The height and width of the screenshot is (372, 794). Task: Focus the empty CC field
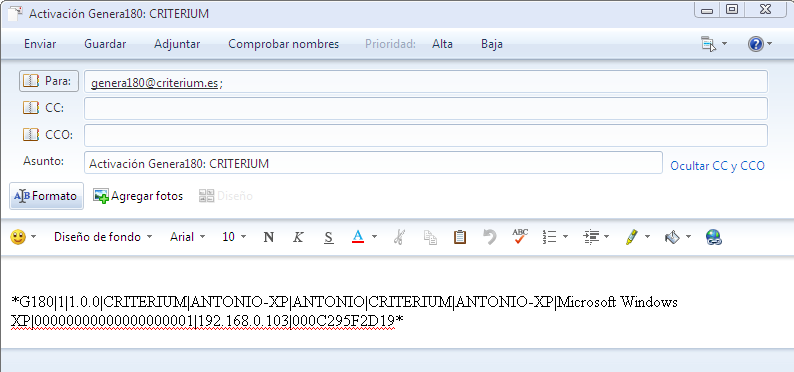tap(426, 108)
